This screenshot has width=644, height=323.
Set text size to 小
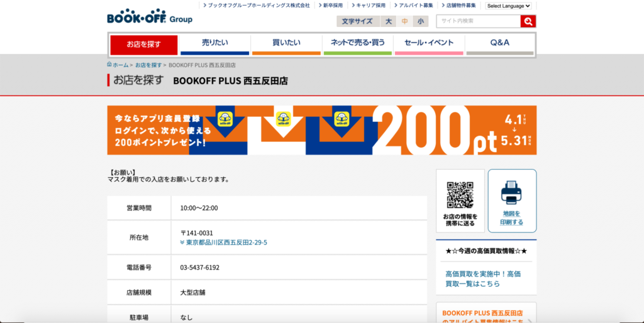421,21
